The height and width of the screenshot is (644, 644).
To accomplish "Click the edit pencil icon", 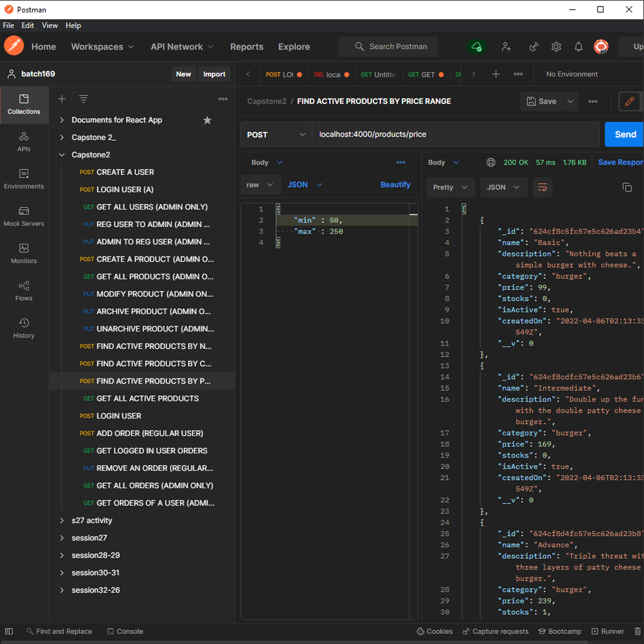I will click(629, 101).
